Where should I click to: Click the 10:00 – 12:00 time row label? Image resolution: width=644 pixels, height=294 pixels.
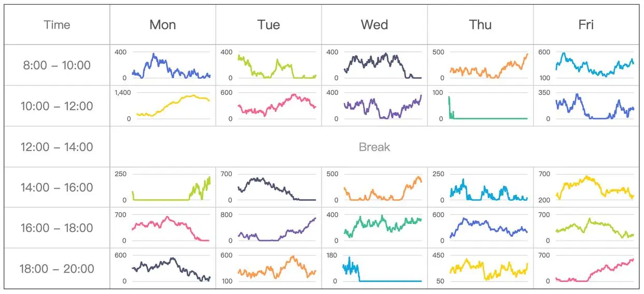(x=57, y=106)
